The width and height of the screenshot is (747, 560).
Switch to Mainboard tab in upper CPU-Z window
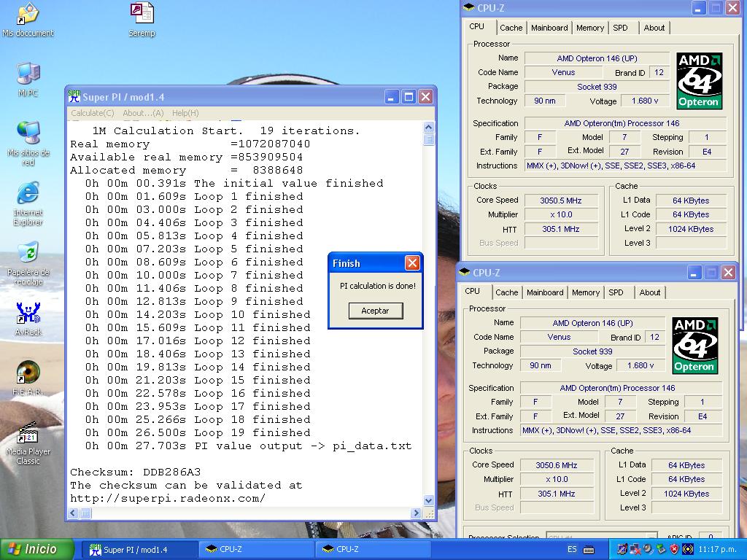(549, 28)
